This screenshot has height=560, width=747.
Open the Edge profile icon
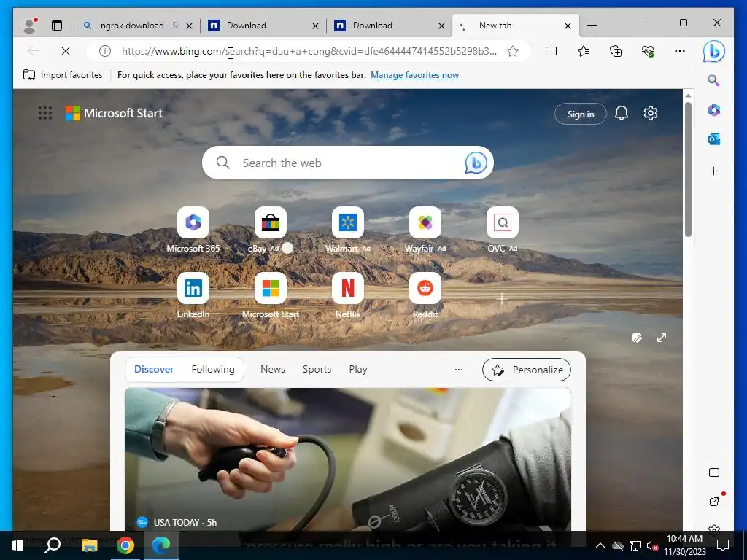pos(30,26)
